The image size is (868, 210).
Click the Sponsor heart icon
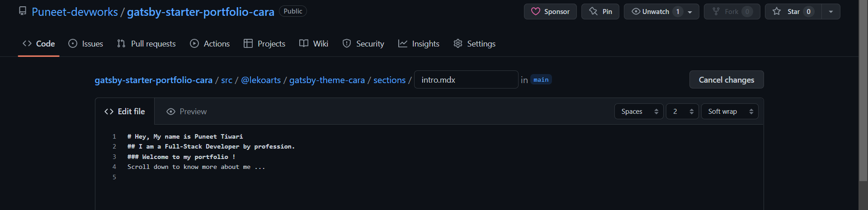point(536,11)
